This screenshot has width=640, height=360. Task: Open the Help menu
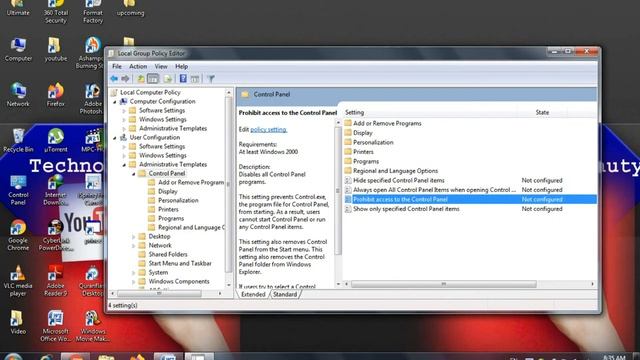(x=181, y=66)
